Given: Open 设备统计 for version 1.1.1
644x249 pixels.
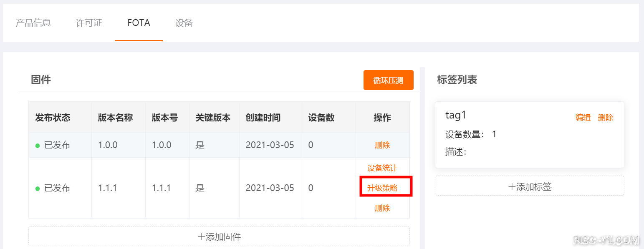Looking at the screenshot, I should (x=382, y=168).
